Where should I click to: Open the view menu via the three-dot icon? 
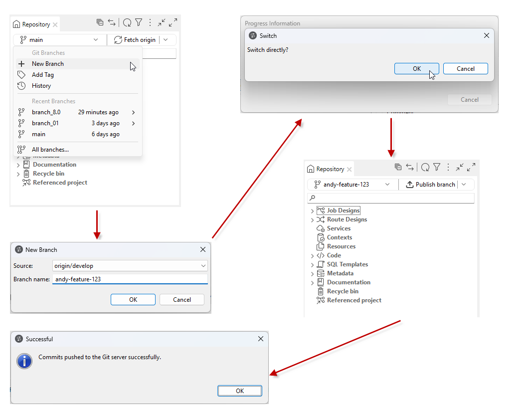click(x=150, y=22)
